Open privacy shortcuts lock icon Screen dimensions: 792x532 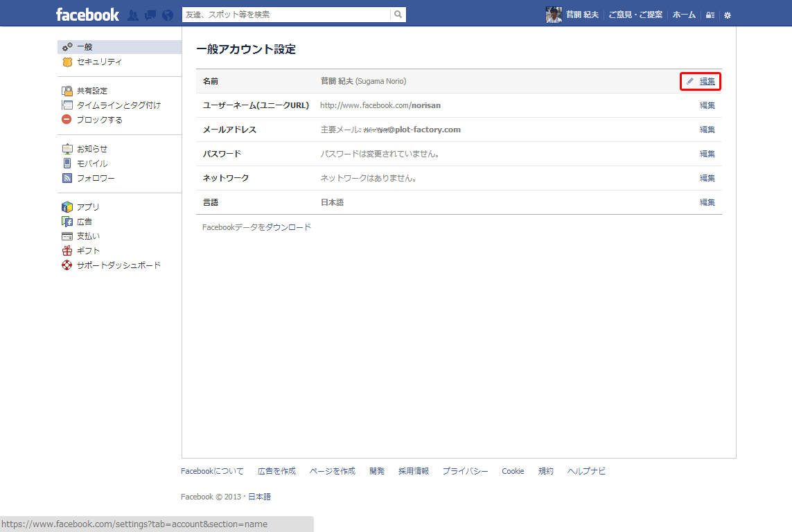(x=710, y=15)
